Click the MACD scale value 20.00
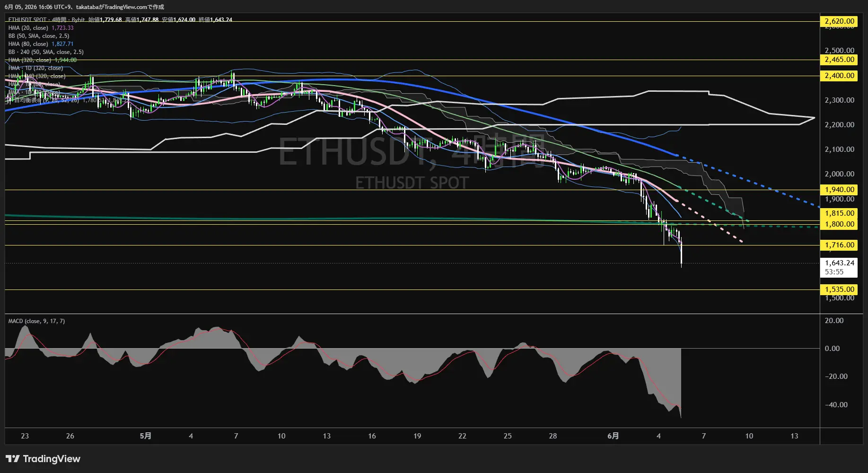 [834, 321]
